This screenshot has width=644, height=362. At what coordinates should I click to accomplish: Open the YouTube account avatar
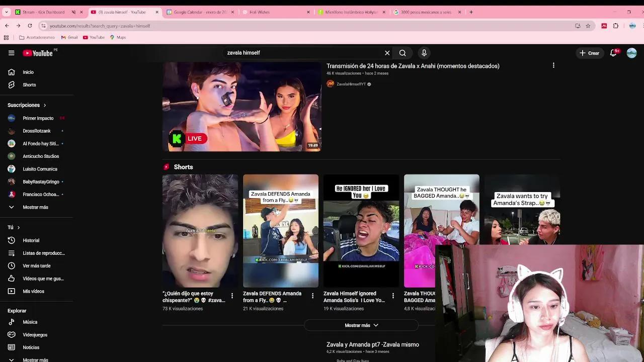point(632,53)
